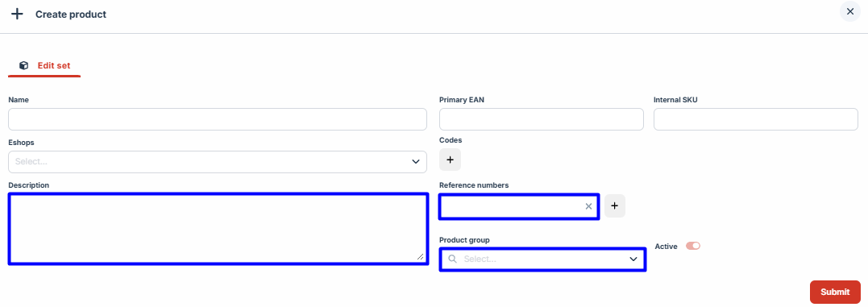This screenshot has height=307, width=868.
Task: Click into the Primary EAN field
Action: point(542,119)
